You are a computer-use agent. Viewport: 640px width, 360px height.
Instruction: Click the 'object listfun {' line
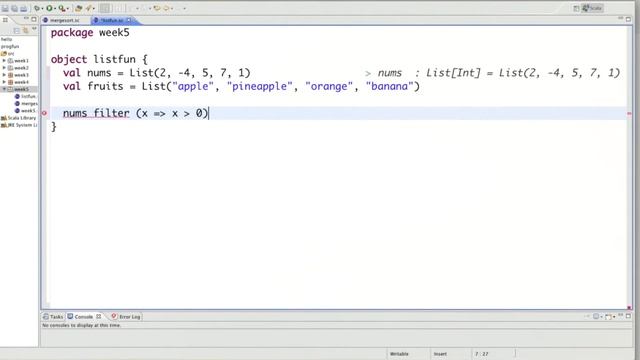pyautogui.click(x=99, y=59)
